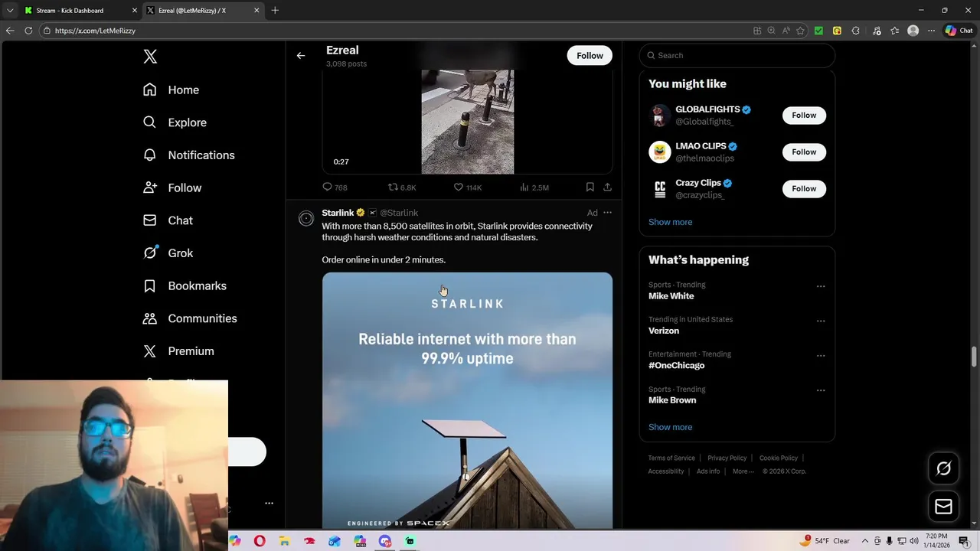Screen dimensions: 980x551
Task: Follow LMAO CLIPS account
Action: point(804,152)
